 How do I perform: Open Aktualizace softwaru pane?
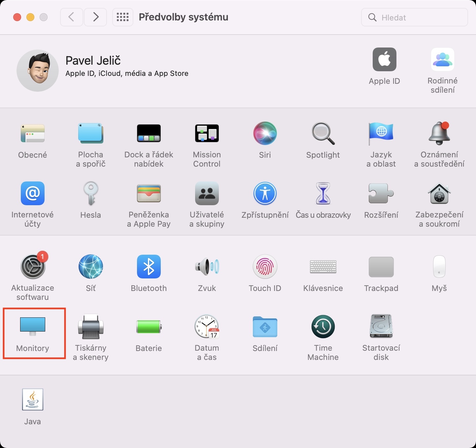pyautogui.click(x=33, y=267)
